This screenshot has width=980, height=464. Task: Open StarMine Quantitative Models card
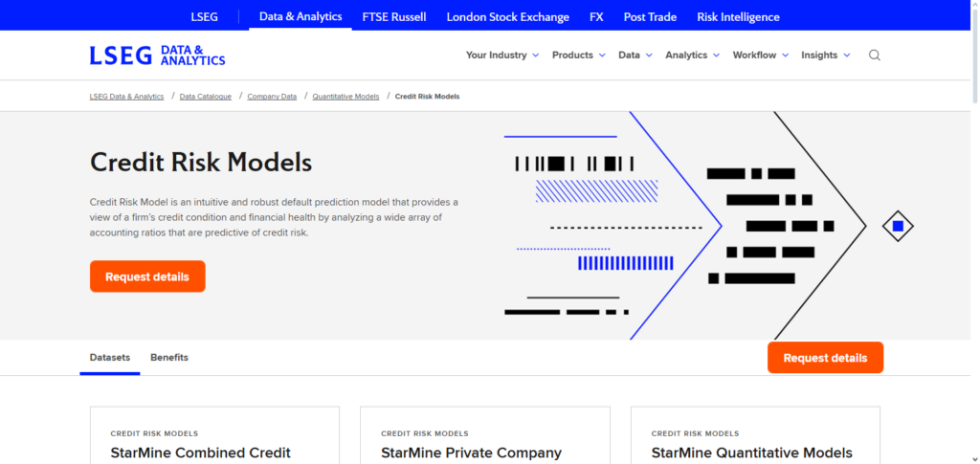point(755,436)
